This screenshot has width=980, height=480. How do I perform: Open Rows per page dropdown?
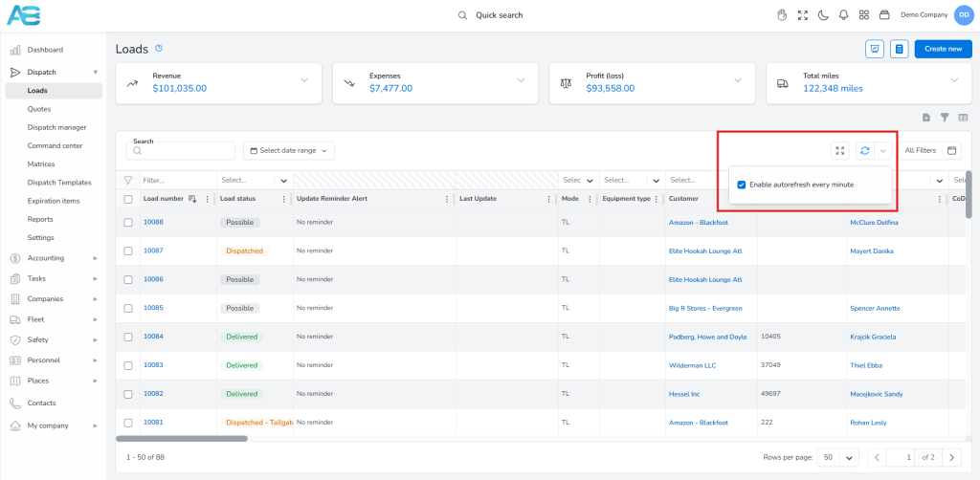pyautogui.click(x=839, y=457)
